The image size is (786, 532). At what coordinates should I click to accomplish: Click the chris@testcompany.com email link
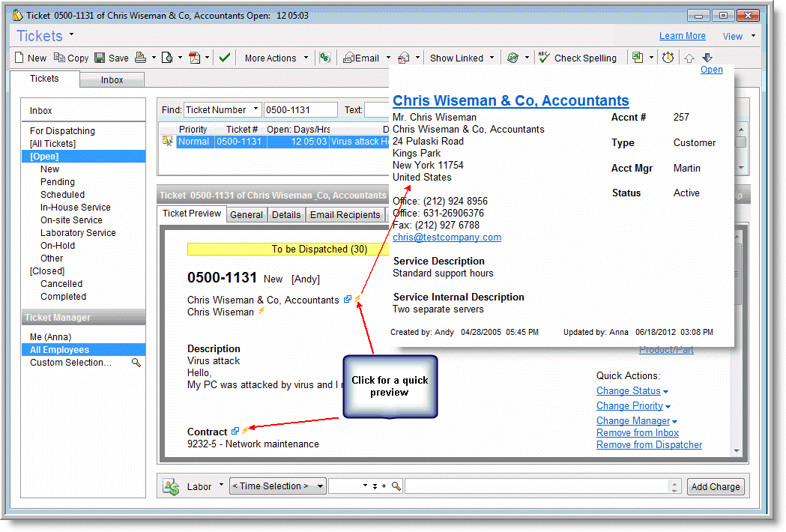pyautogui.click(x=447, y=238)
